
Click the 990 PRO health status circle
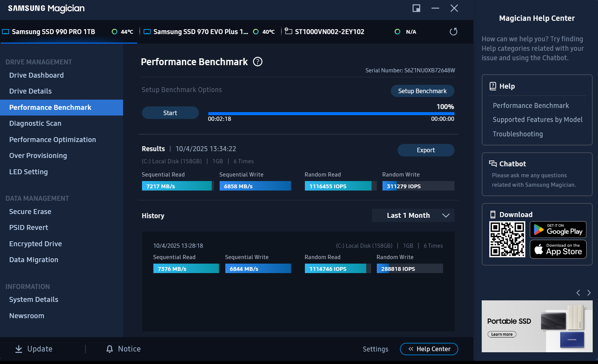point(114,32)
